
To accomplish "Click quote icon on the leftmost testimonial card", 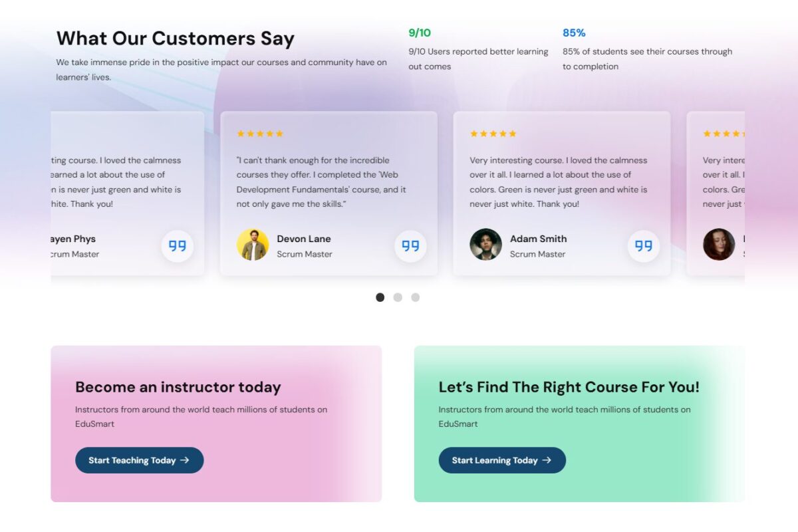I will pyautogui.click(x=177, y=246).
